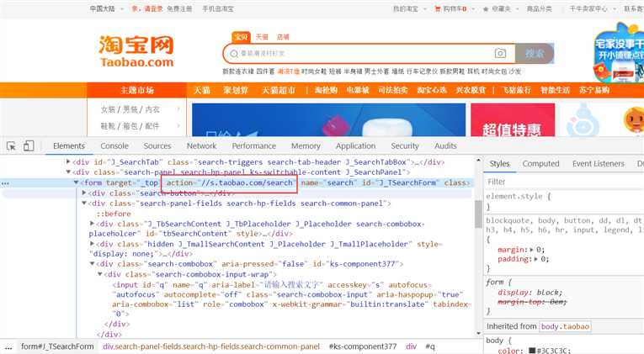
Task: Collapse the search-combobox div node
Action: click(x=92, y=264)
